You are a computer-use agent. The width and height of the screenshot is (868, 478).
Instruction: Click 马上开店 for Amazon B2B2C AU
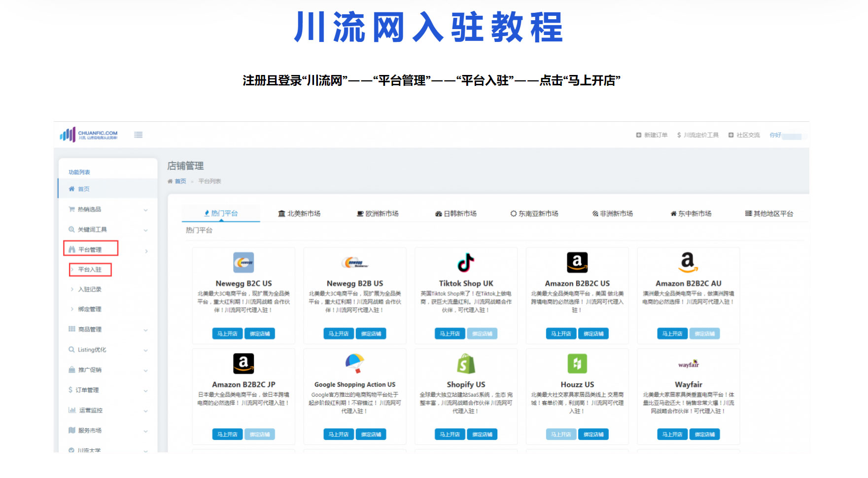tap(672, 333)
